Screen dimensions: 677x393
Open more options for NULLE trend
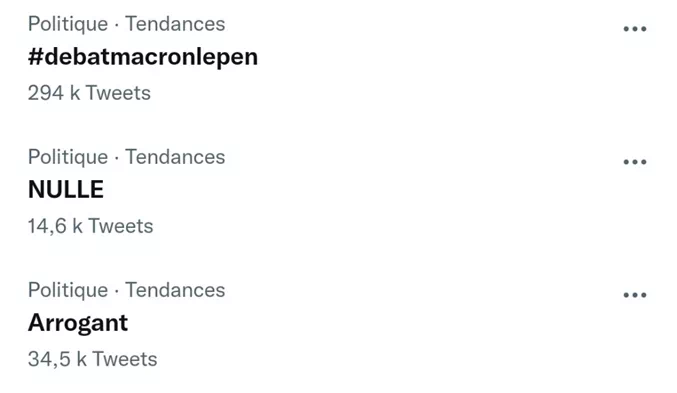tap(635, 162)
